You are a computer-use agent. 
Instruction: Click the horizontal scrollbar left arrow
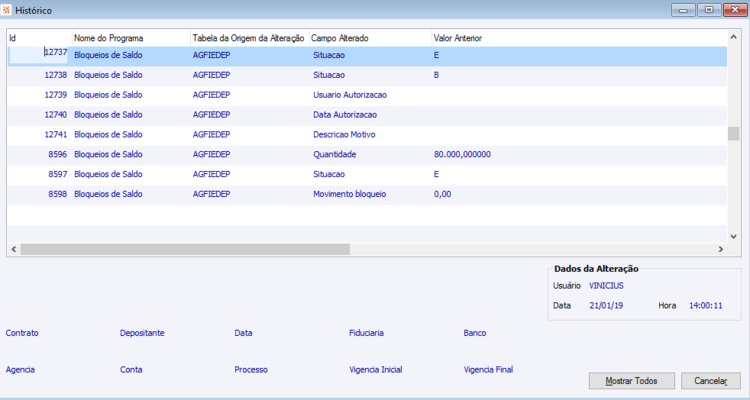pyautogui.click(x=14, y=249)
